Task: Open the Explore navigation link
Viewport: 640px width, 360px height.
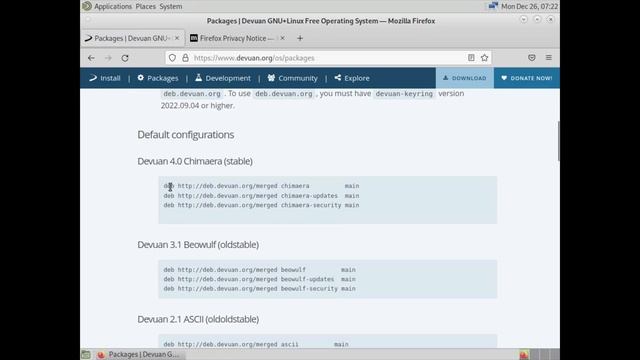Action: click(x=352, y=78)
